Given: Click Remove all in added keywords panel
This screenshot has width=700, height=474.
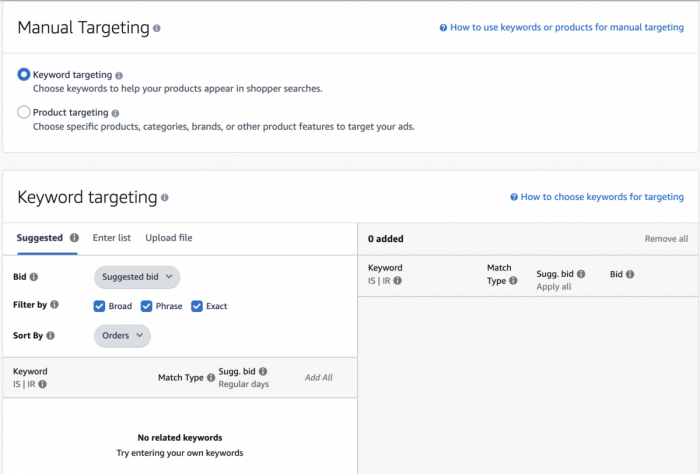Looking at the screenshot, I should [x=667, y=239].
